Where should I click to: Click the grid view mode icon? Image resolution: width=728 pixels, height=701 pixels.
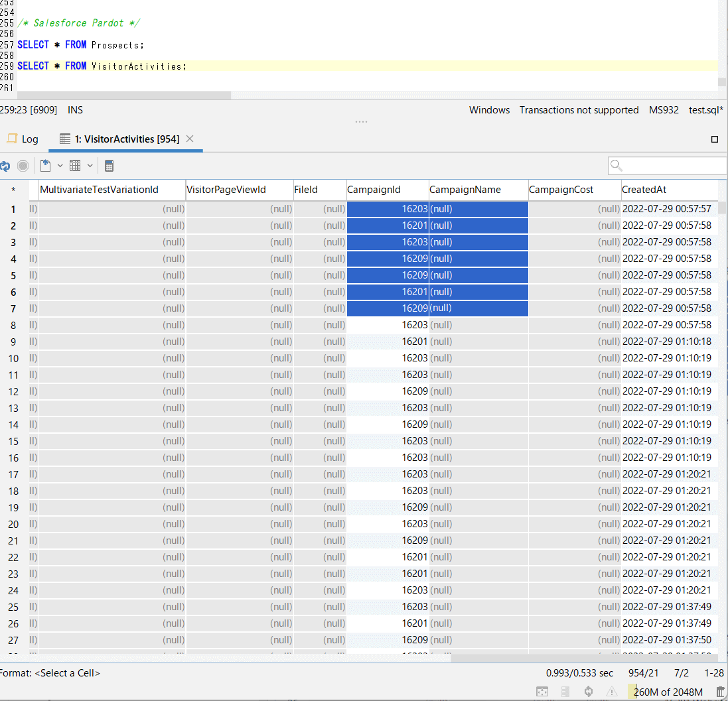(x=75, y=166)
